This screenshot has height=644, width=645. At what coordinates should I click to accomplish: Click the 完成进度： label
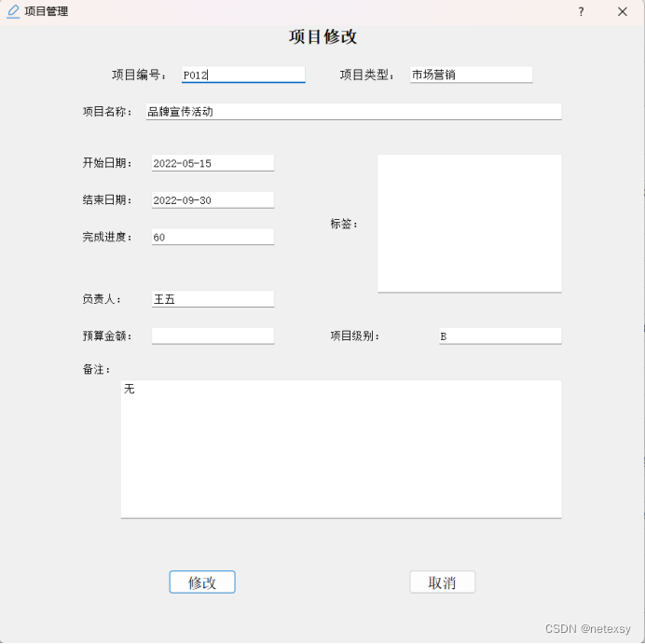pos(107,237)
